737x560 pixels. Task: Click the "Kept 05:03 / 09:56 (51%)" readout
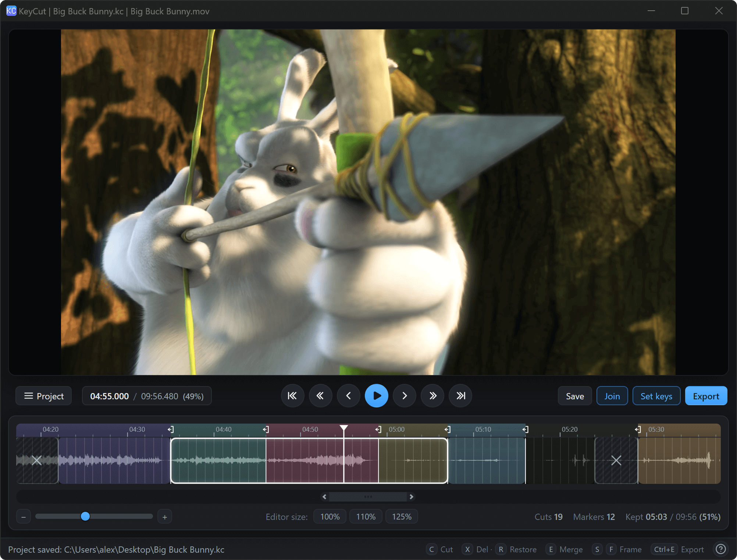click(673, 517)
